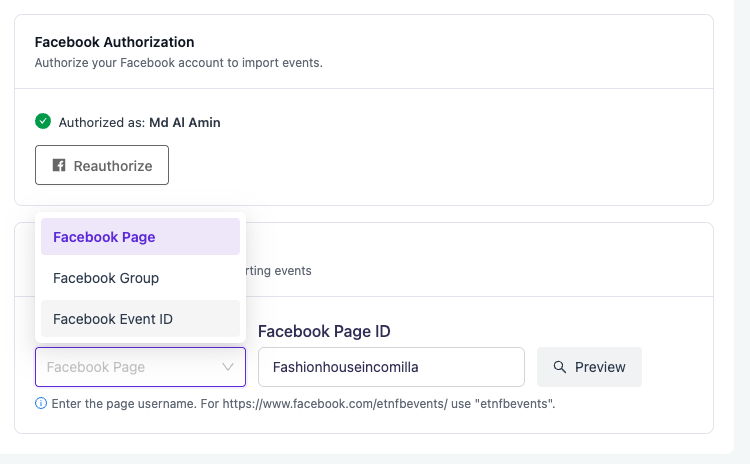
Task: Click the Preview button
Action: pos(589,367)
